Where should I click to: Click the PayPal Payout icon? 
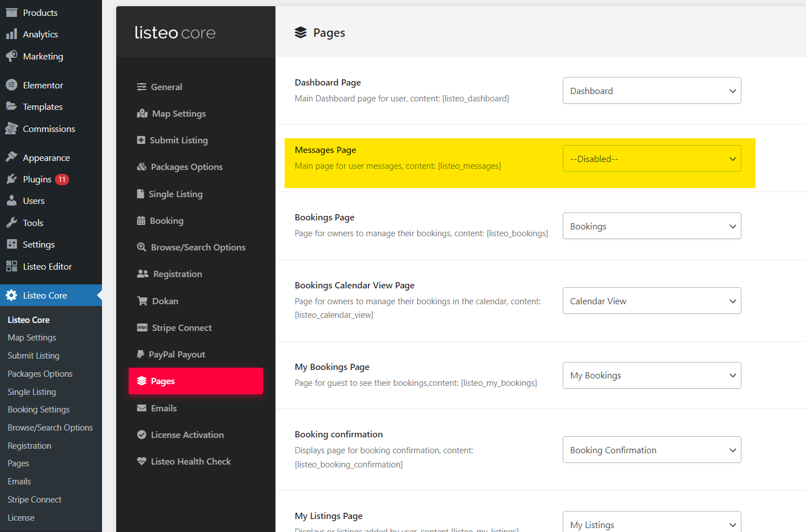pyautogui.click(x=141, y=355)
